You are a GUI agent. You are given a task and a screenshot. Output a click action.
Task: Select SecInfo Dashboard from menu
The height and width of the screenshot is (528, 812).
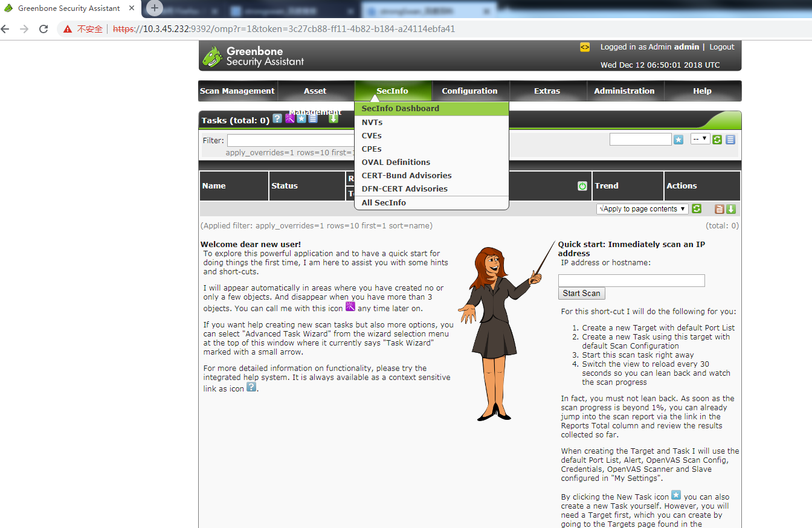pyautogui.click(x=431, y=109)
